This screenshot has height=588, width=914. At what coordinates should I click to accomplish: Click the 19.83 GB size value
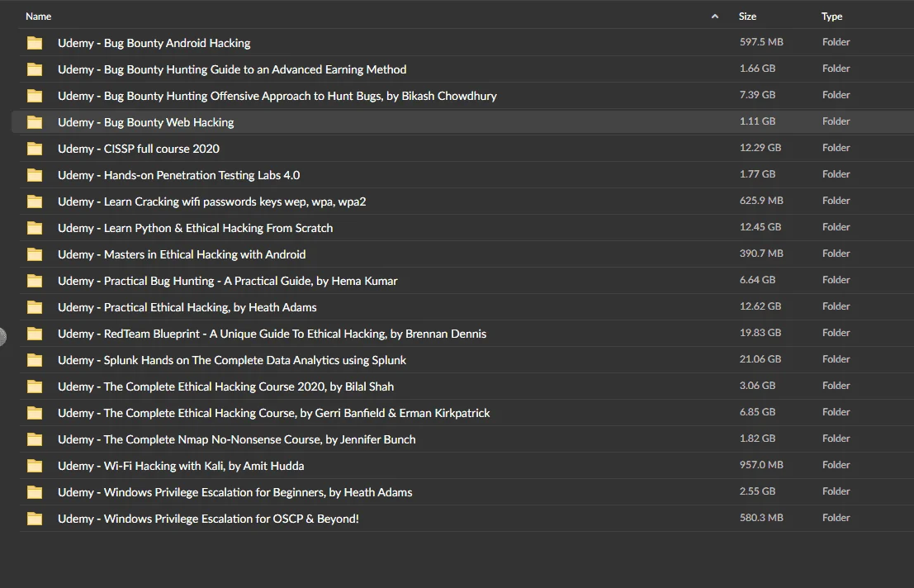pos(760,332)
